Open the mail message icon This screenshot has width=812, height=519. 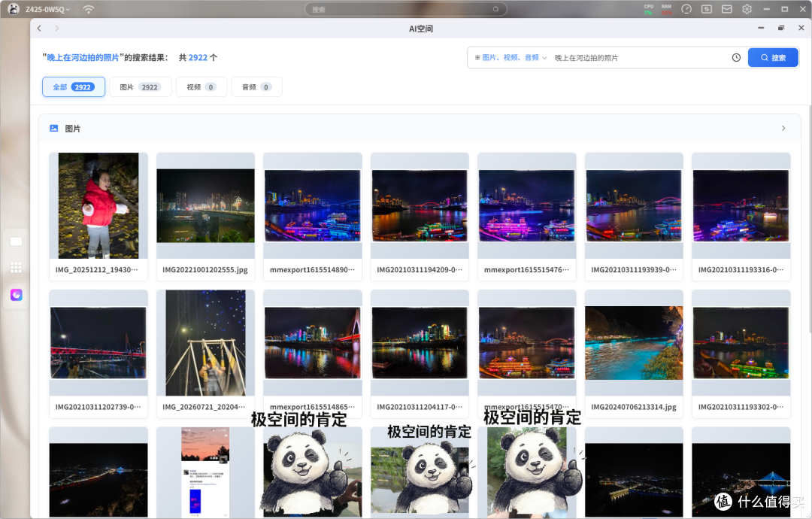726,9
